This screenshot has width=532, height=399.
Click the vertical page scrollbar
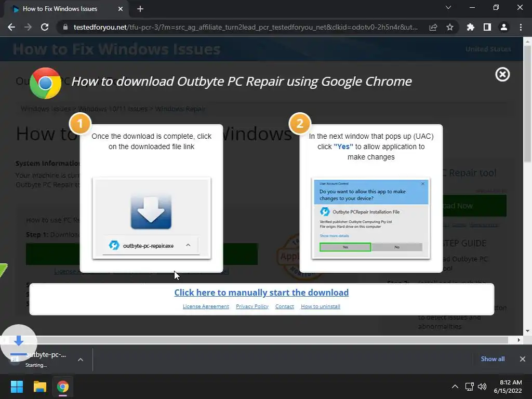pyautogui.click(x=527, y=104)
